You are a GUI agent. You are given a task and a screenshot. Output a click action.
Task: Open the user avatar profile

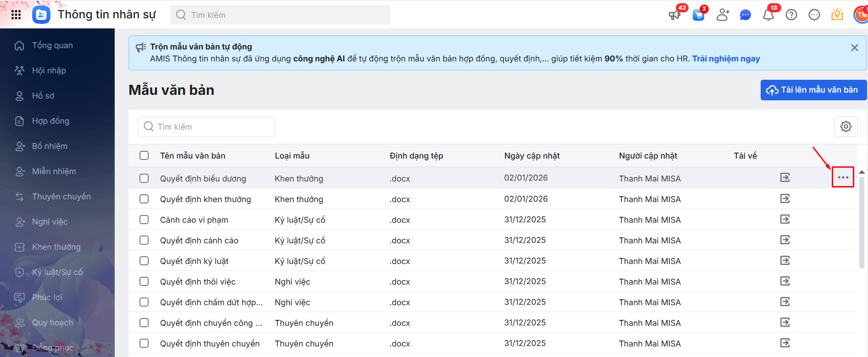pos(861,15)
